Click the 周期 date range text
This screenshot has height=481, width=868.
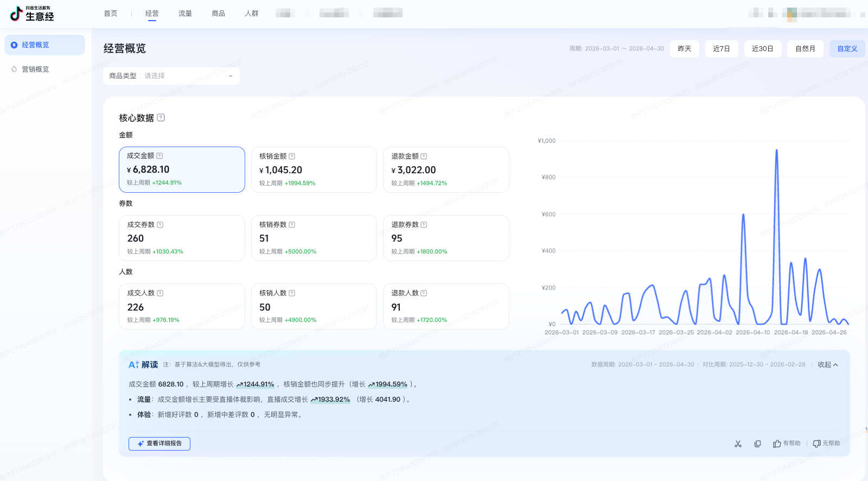[616, 49]
